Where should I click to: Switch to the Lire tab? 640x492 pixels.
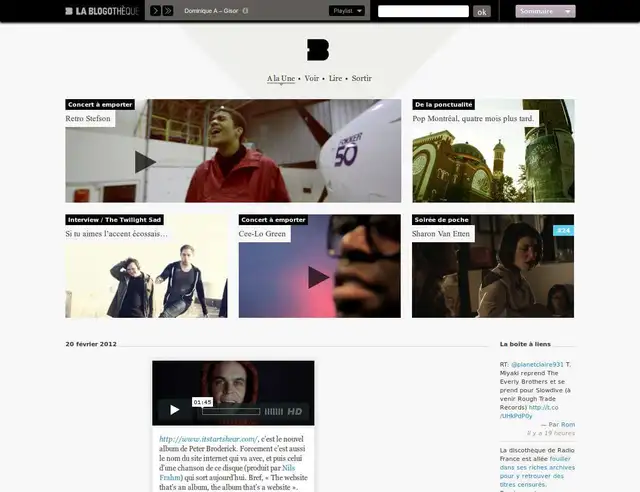point(336,78)
